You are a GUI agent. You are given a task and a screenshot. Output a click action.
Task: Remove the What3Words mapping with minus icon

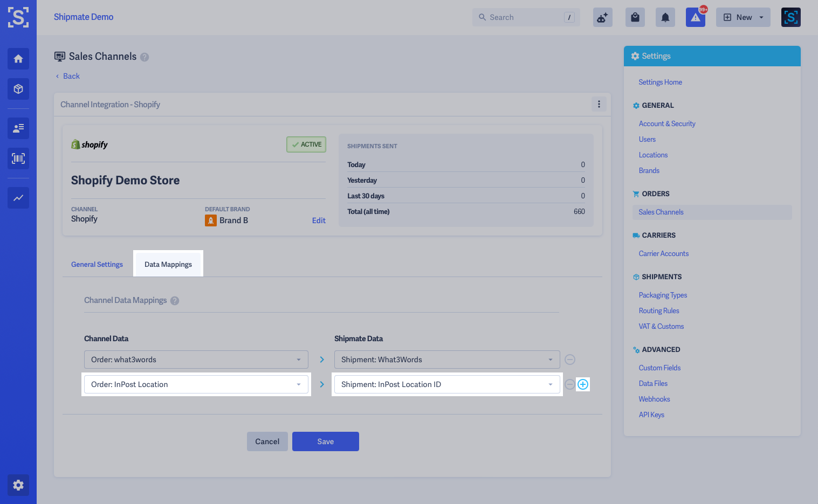[x=569, y=360]
